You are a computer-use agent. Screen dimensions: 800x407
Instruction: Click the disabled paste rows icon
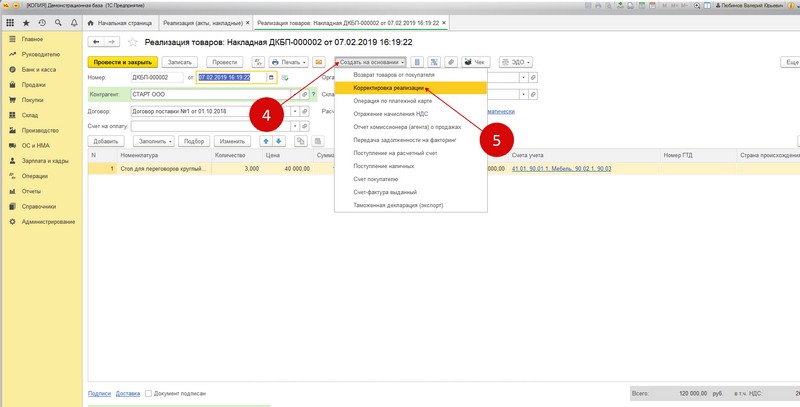(317, 141)
